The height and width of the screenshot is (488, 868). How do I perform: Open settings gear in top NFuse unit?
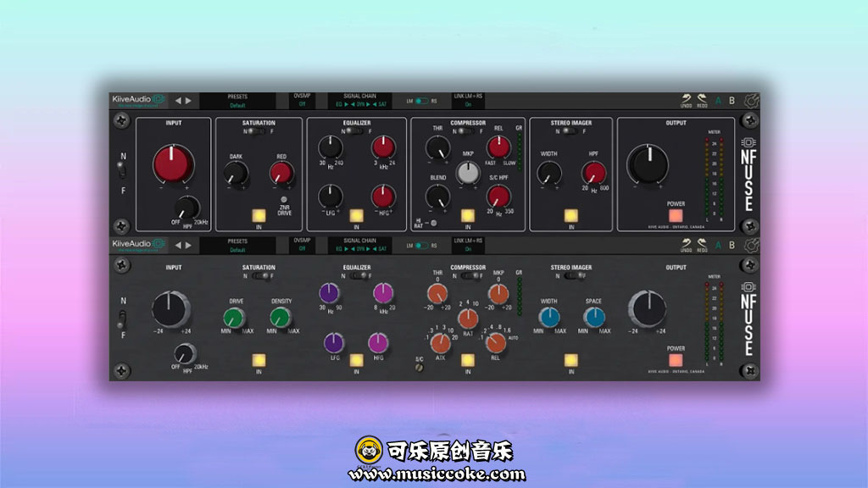click(x=751, y=101)
